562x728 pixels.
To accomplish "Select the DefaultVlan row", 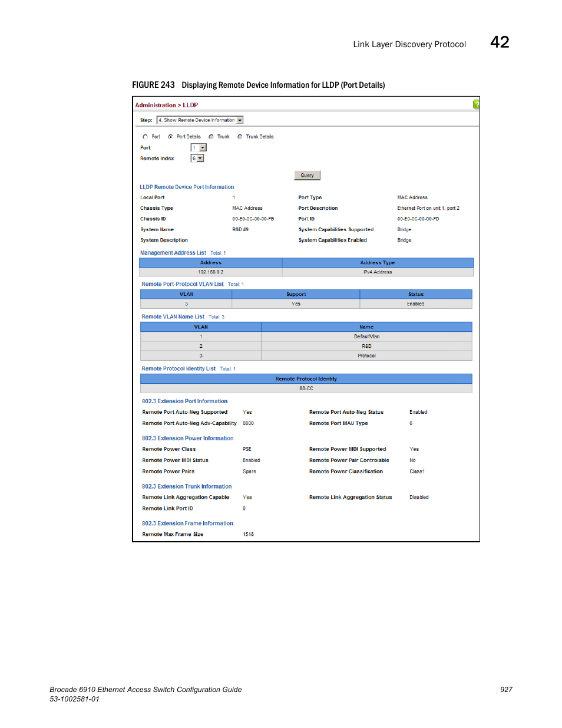I will coord(366,337).
